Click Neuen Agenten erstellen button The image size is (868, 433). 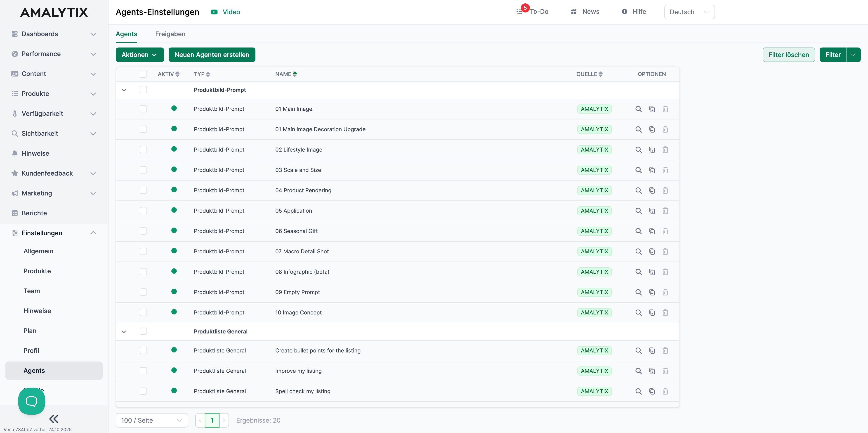point(212,55)
